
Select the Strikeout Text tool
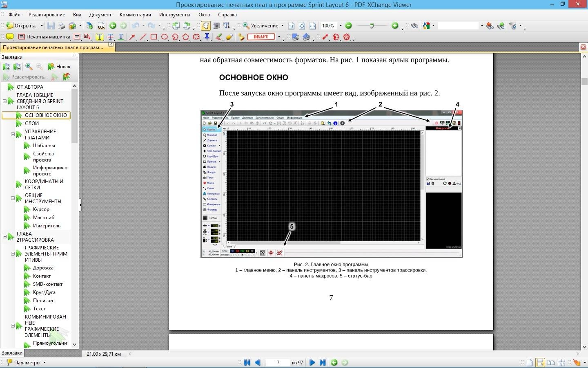pos(110,37)
